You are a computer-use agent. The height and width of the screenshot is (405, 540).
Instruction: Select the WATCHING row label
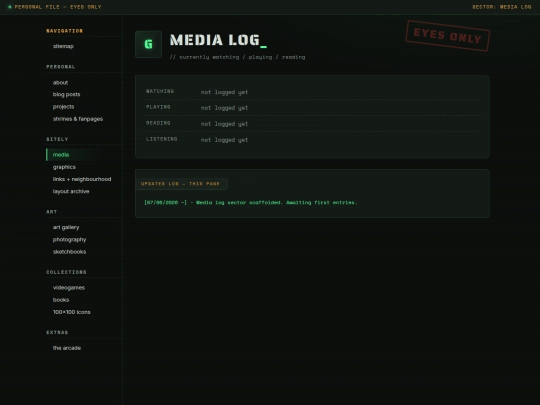160,91
